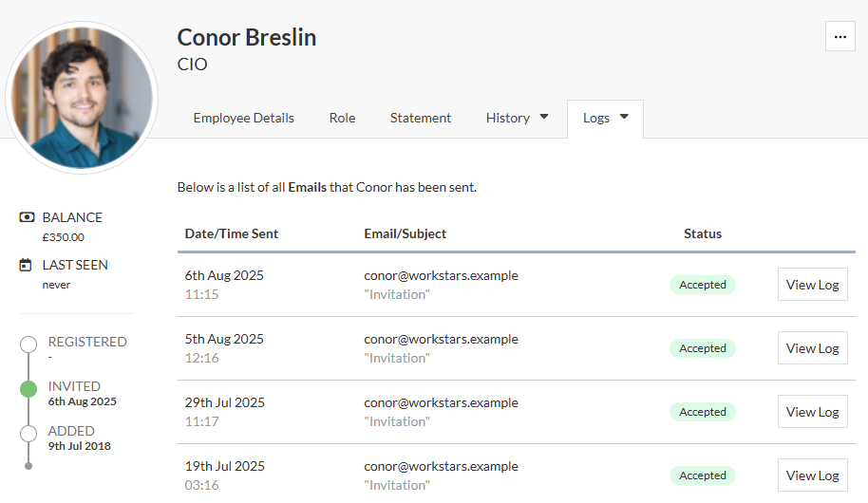This screenshot has height=503, width=868.
Task: Open View Log for 19th Jul 2025
Action: coord(812,475)
